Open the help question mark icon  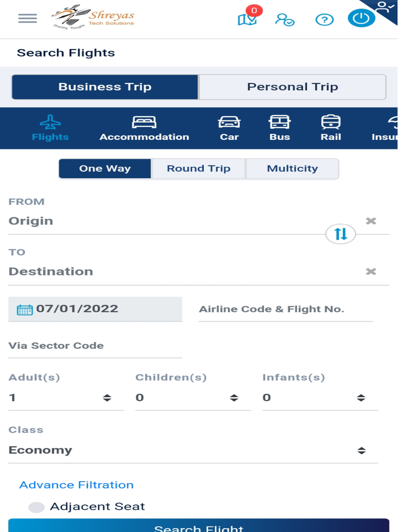pos(324,20)
